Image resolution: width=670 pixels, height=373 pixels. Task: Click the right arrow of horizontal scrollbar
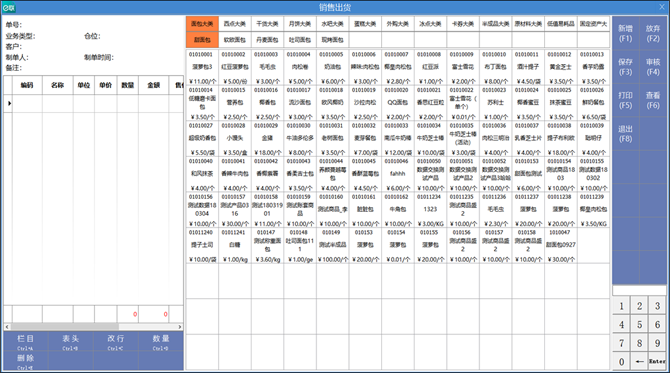(x=180, y=327)
